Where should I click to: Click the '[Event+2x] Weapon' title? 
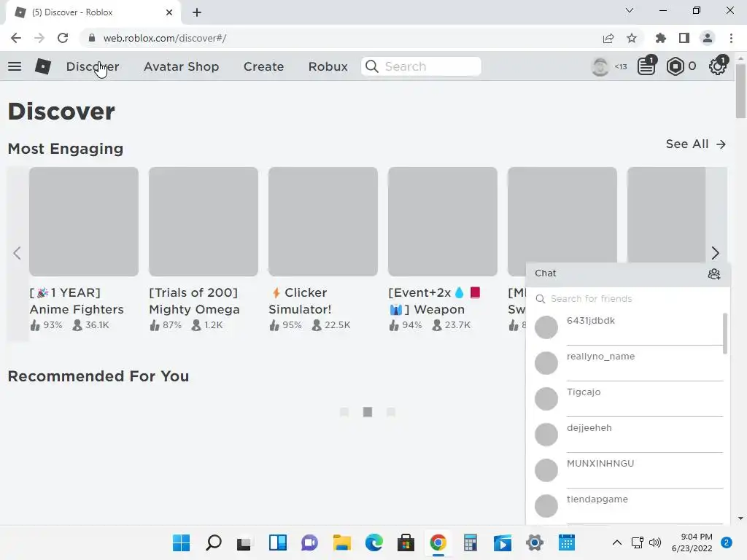(x=435, y=301)
